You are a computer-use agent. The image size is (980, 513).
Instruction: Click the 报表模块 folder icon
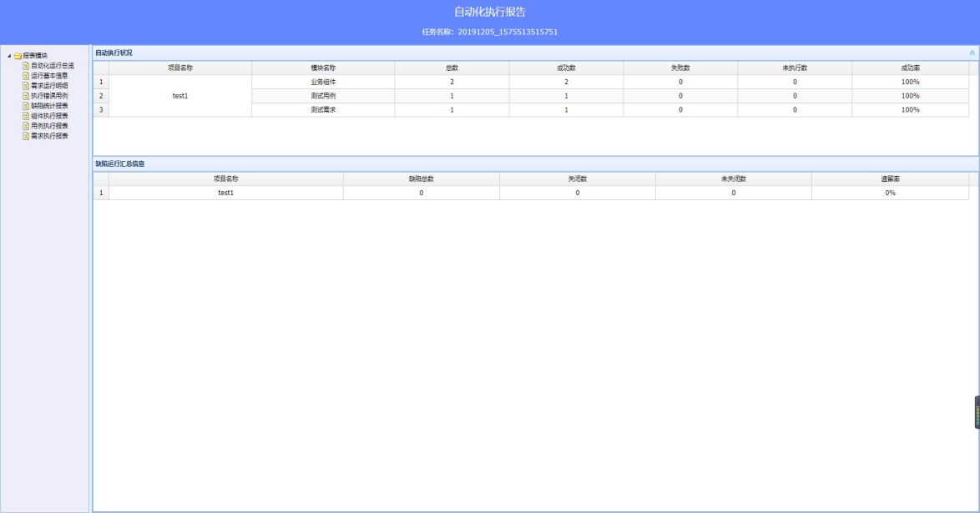[x=18, y=56]
